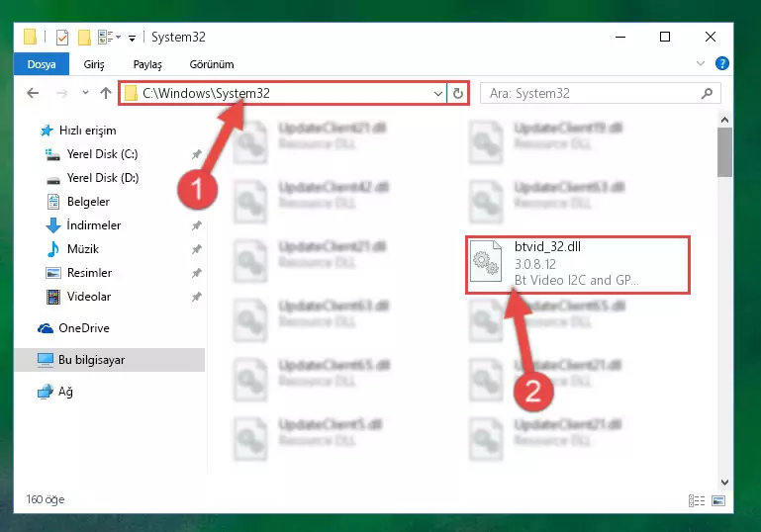Expand the ribbon with the chevron
The width and height of the screenshot is (761, 532).
(x=701, y=63)
